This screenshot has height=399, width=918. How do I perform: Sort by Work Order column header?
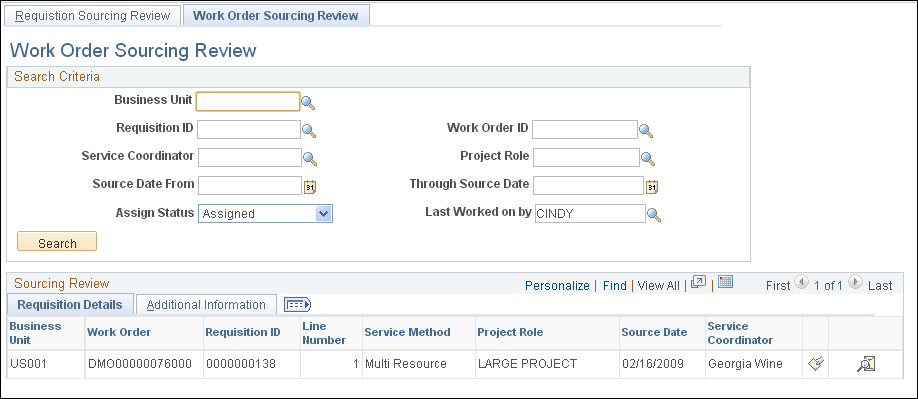click(x=119, y=332)
